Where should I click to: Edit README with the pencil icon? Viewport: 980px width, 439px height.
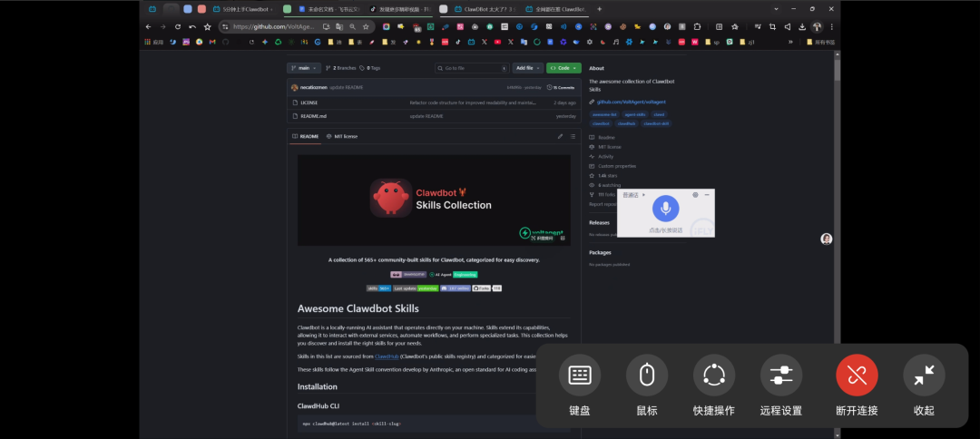(560, 136)
